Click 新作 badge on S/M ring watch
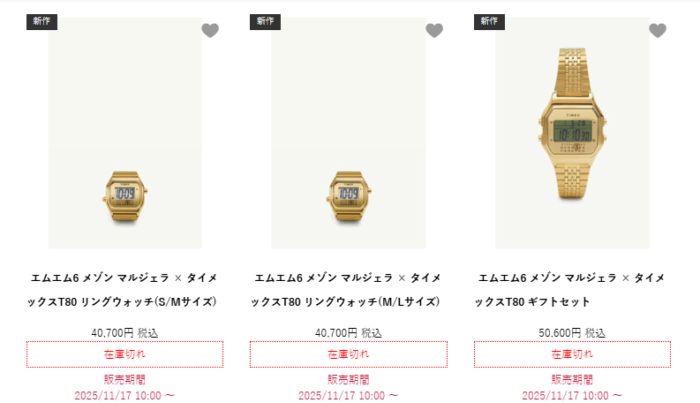 (x=42, y=21)
